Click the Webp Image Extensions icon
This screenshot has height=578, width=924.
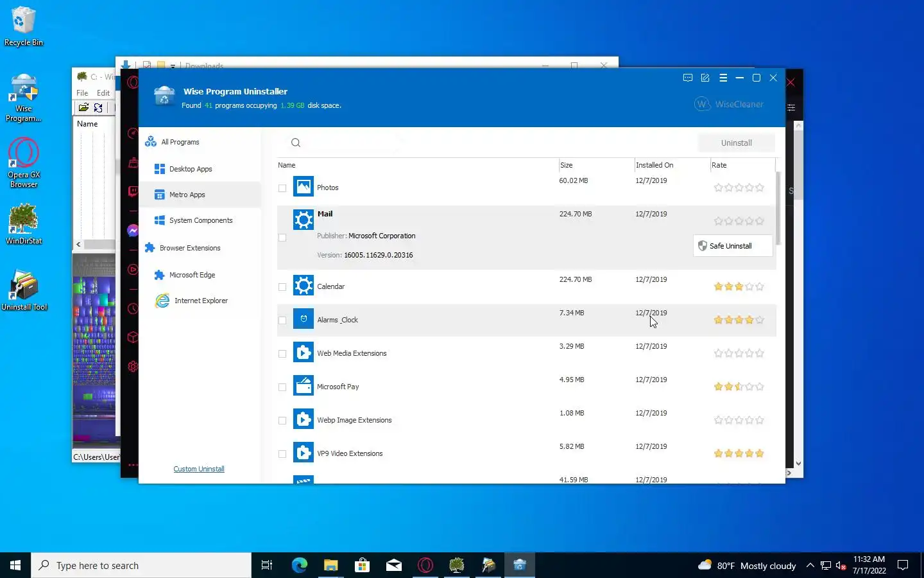(304, 419)
